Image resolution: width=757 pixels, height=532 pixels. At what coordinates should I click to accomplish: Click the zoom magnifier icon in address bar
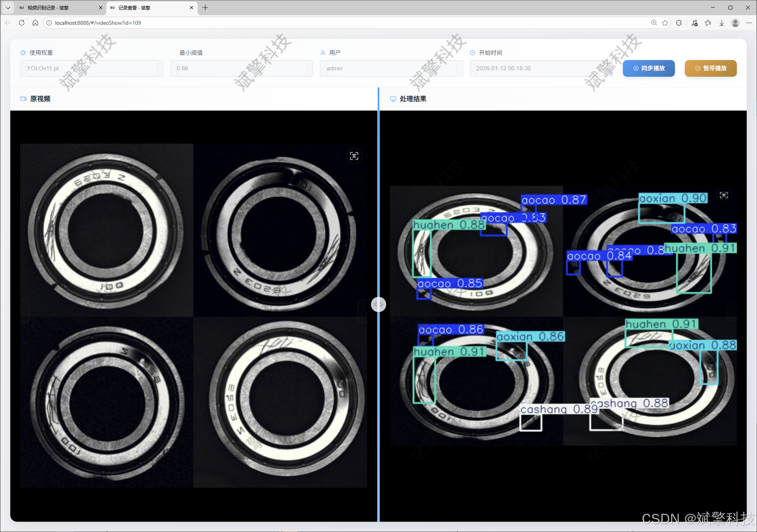[x=654, y=23]
